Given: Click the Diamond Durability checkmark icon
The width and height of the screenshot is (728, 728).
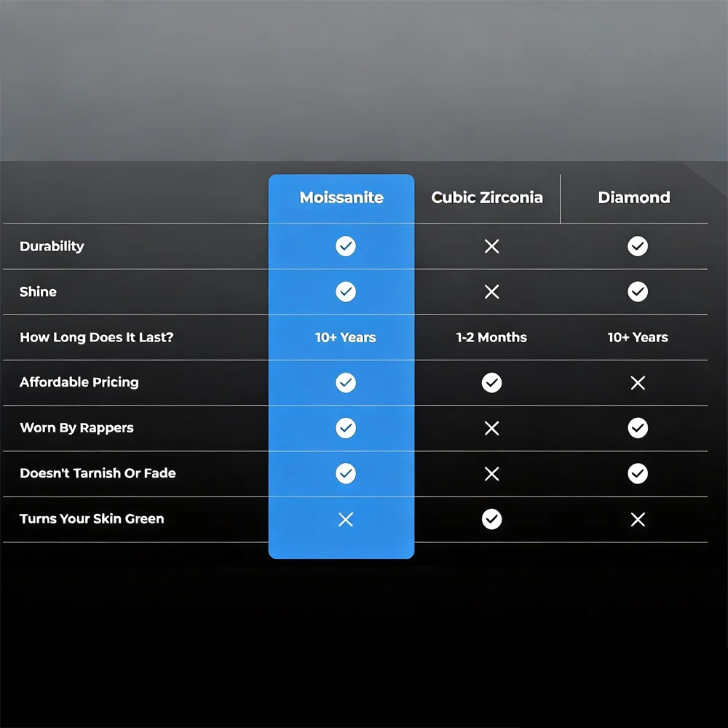Looking at the screenshot, I should [x=638, y=247].
